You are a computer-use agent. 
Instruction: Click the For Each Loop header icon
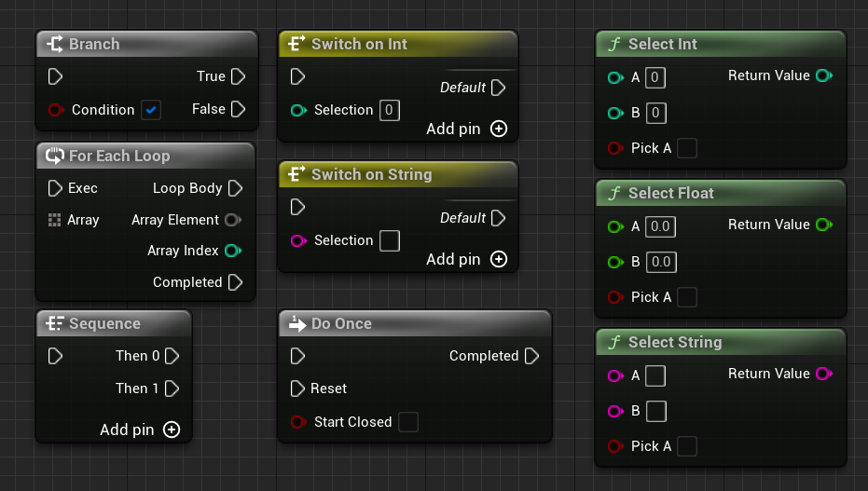[x=54, y=156]
